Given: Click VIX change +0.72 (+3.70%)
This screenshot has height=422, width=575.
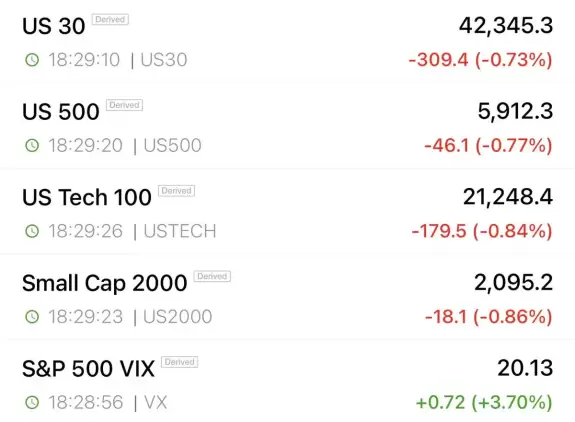Looking at the screenshot, I should pyautogui.click(x=484, y=403).
